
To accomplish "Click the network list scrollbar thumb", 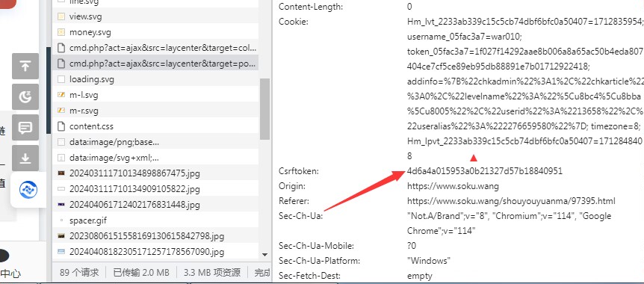I will (x=264, y=108).
